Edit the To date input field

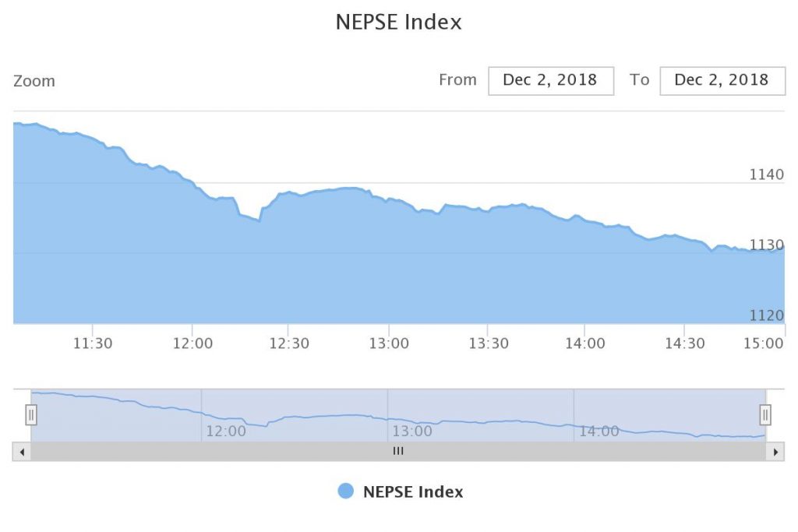(722, 80)
